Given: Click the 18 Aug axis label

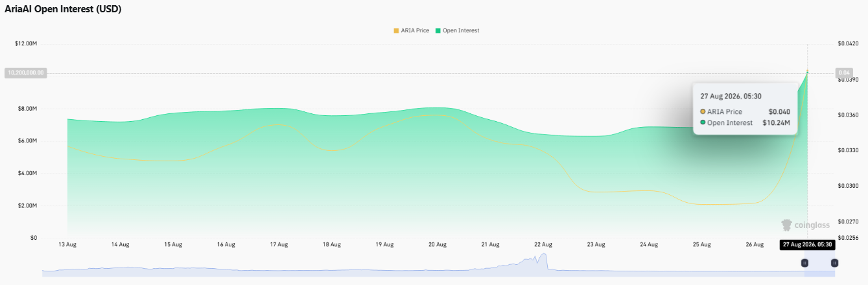Looking at the screenshot, I should 331,245.
